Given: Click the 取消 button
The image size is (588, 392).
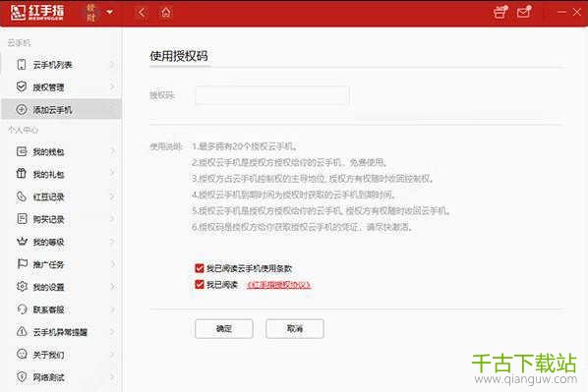Looking at the screenshot, I should (x=295, y=329).
